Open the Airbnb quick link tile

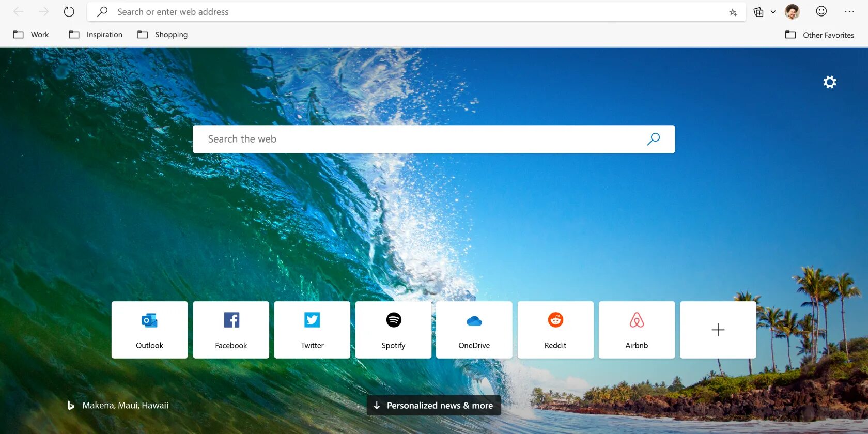coord(637,330)
